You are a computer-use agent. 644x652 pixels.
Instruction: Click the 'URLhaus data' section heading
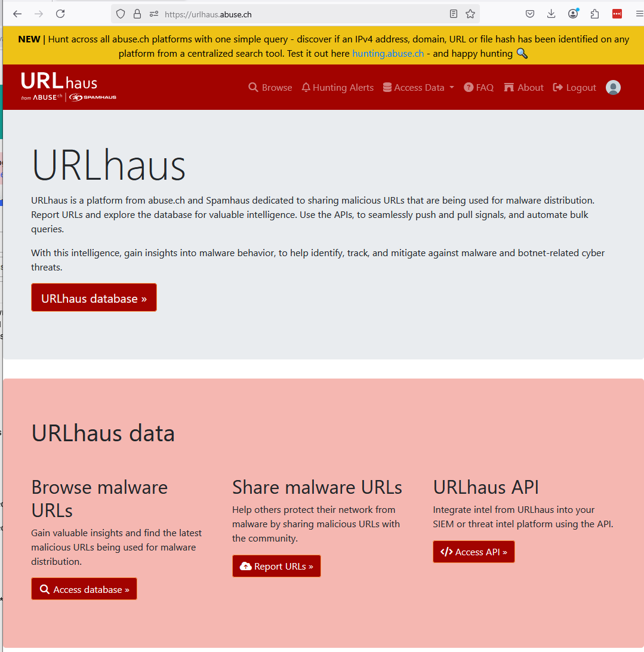(x=103, y=433)
